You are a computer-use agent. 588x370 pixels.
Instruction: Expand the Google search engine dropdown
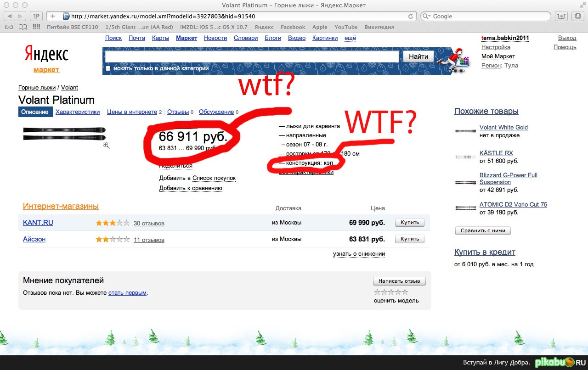pos(427,16)
